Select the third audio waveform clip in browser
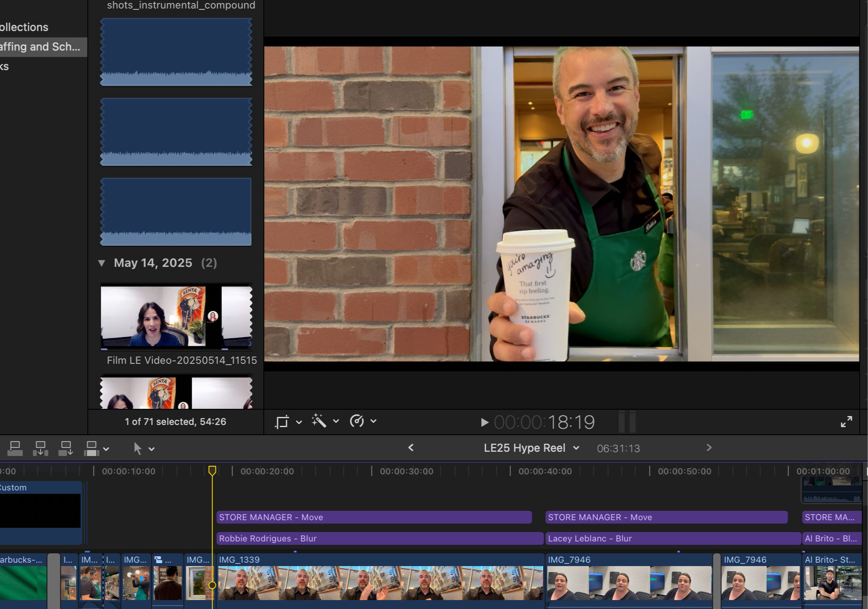Viewport: 868px width, 609px height. tap(176, 212)
